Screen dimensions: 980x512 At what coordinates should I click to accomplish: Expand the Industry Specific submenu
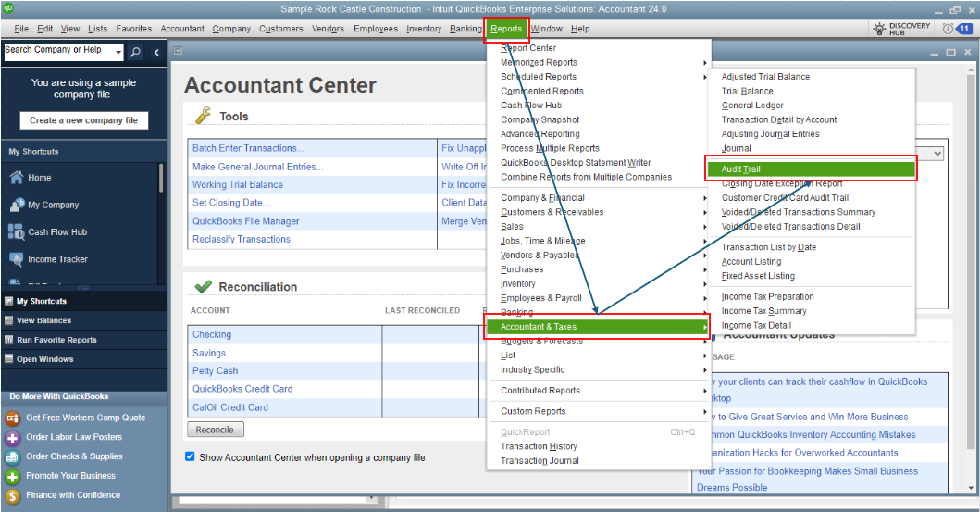pos(705,370)
